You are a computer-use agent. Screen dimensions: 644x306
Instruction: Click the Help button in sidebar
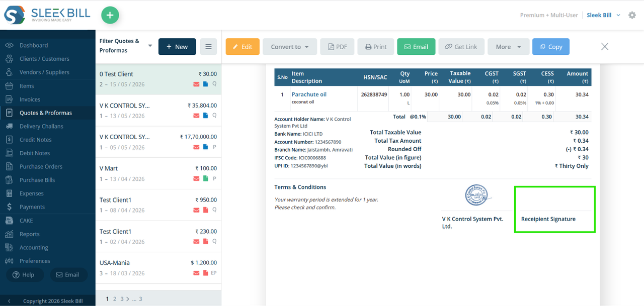click(x=24, y=275)
